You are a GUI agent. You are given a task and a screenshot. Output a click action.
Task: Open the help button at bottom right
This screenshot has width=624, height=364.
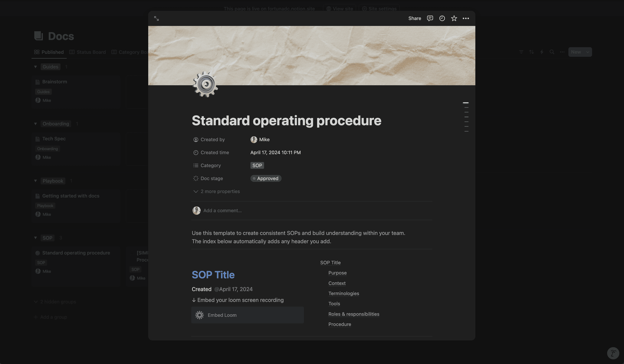point(613,353)
